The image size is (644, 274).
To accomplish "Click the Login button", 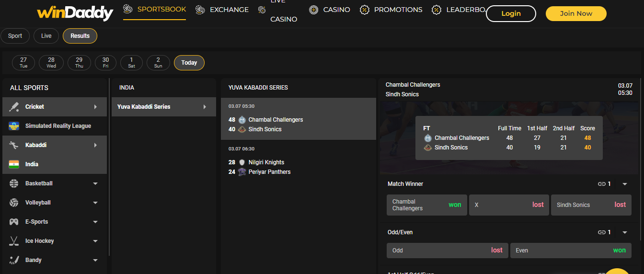I will [511, 13].
